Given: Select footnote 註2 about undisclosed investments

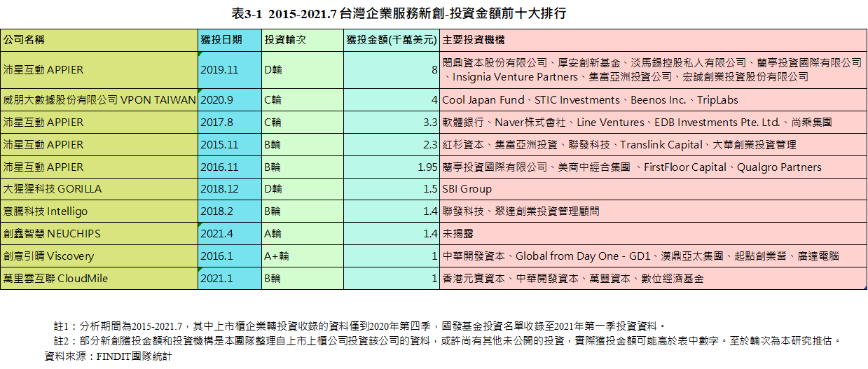Looking at the screenshot, I should tap(448, 341).
